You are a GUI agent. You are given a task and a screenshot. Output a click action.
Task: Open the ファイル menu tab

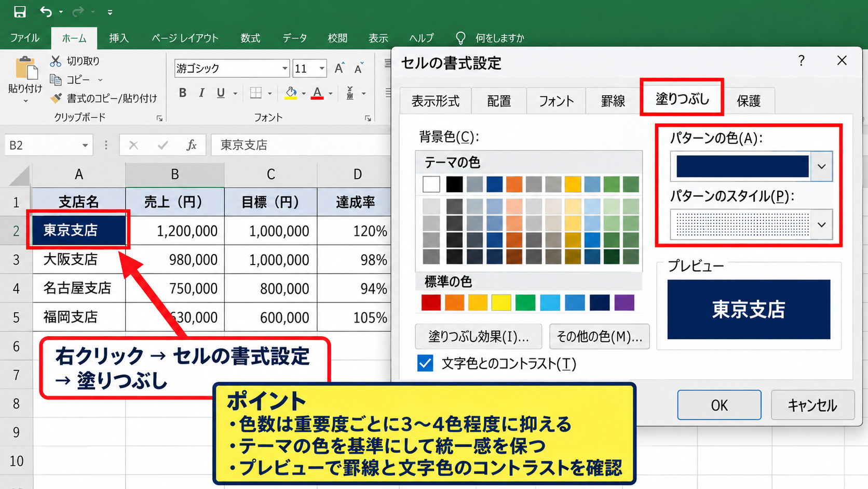pyautogui.click(x=25, y=38)
